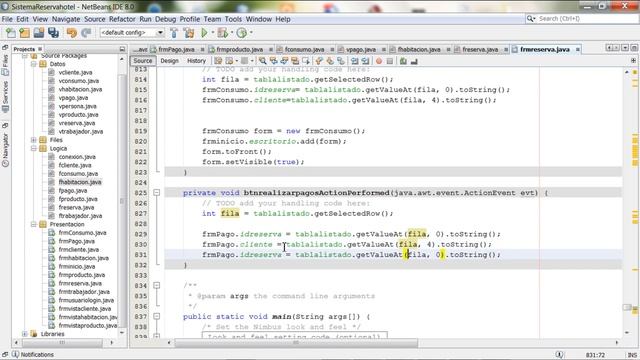This screenshot has width=640, height=360.
Task: Click the Previous Bookmark icon
Action: pyautogui.click(x=319, y=61)
